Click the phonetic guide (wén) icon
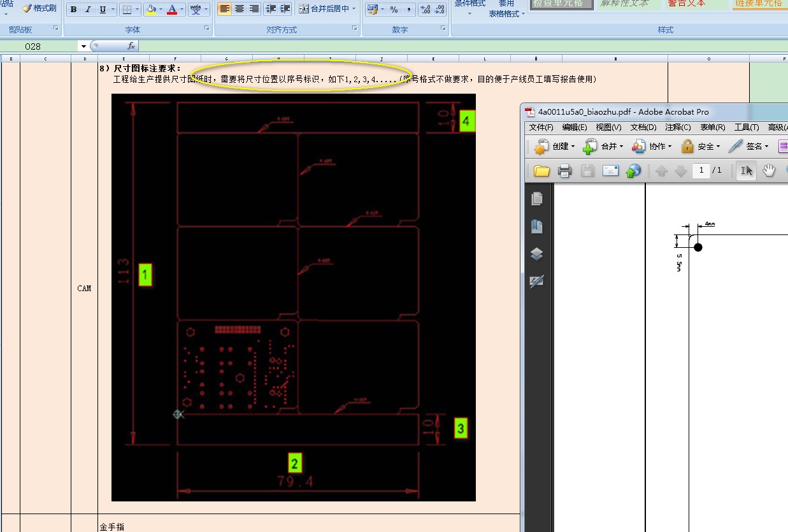 click(x=196, y=10)
